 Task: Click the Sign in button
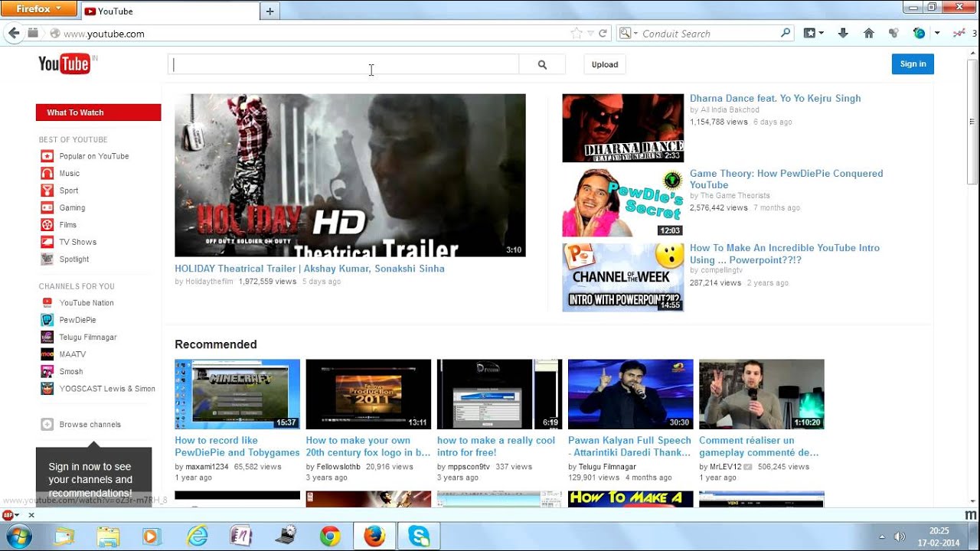coord(913,64)
